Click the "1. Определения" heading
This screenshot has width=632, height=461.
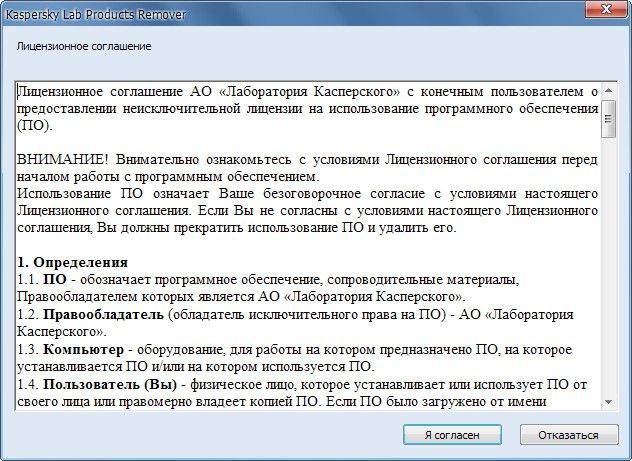coord(73,262)
